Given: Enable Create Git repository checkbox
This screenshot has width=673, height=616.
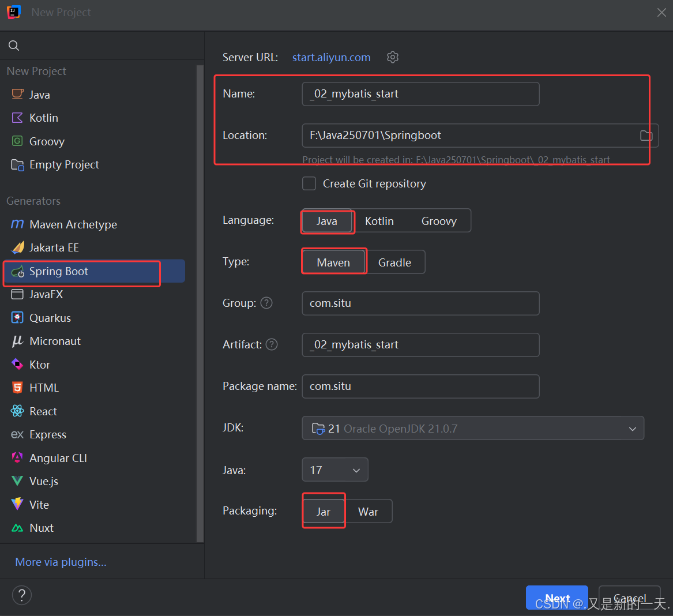Looking at the screenshot, I should 309,184.
